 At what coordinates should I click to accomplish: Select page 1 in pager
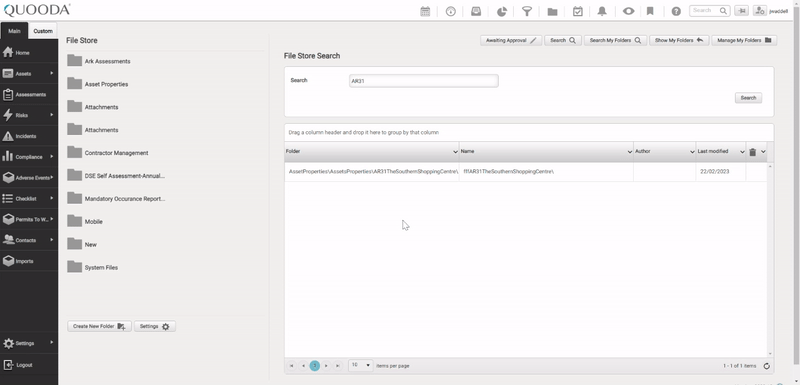tap(315, 366)
